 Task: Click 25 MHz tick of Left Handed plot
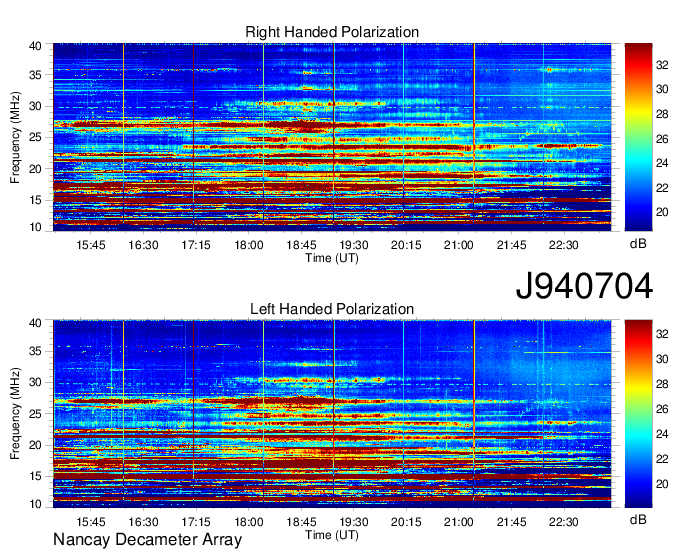pyautogui.click(x=35, y=414)
